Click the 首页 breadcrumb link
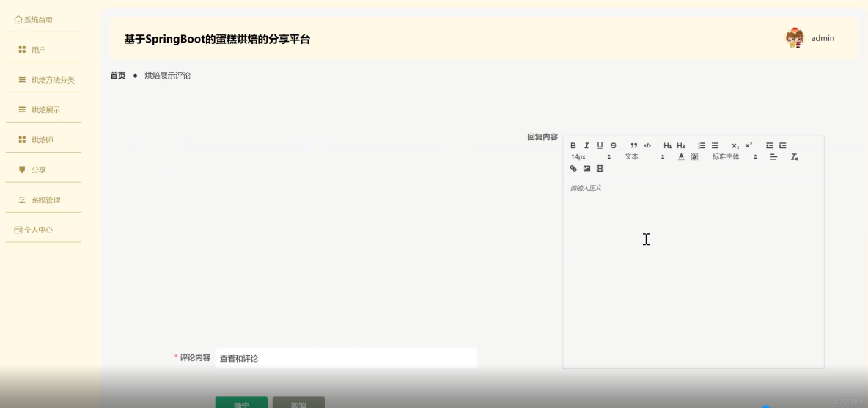Viewport: 868px width, 408px height. tap(118, 76)
